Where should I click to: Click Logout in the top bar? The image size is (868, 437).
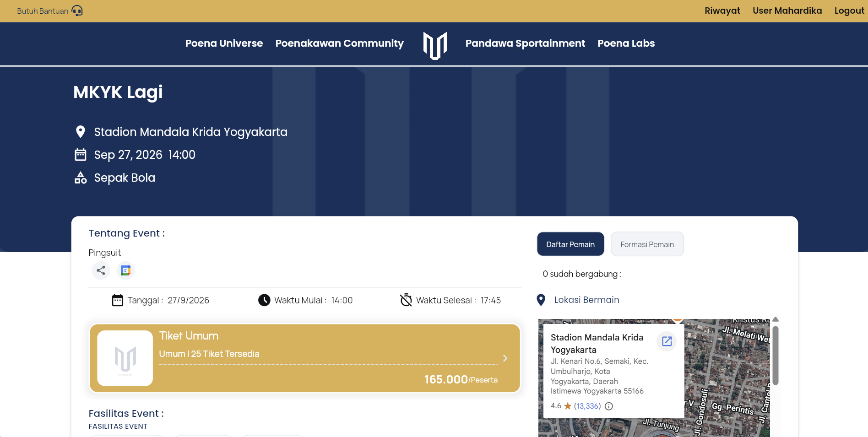849,11
